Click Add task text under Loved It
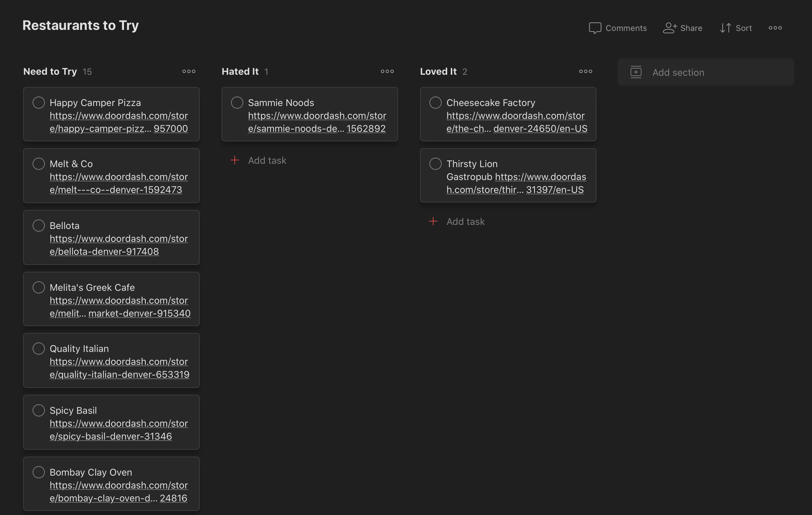The height and width of the screenshot is (515, 812). point(465,221)
